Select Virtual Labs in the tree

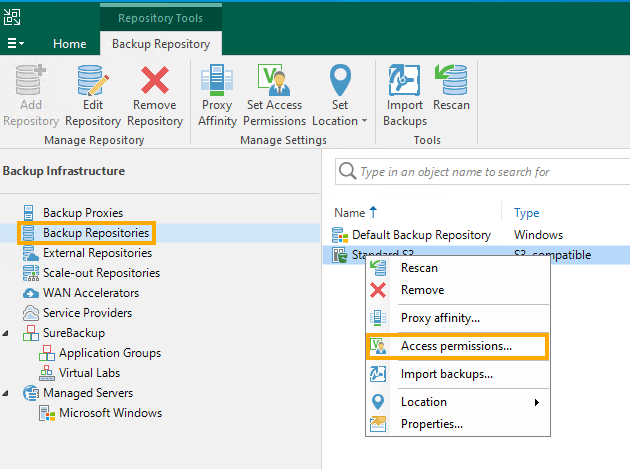89,373
